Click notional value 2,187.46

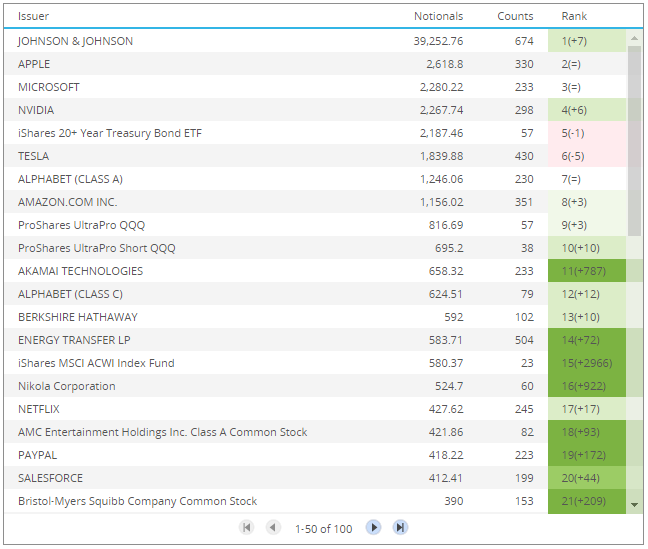442,133
